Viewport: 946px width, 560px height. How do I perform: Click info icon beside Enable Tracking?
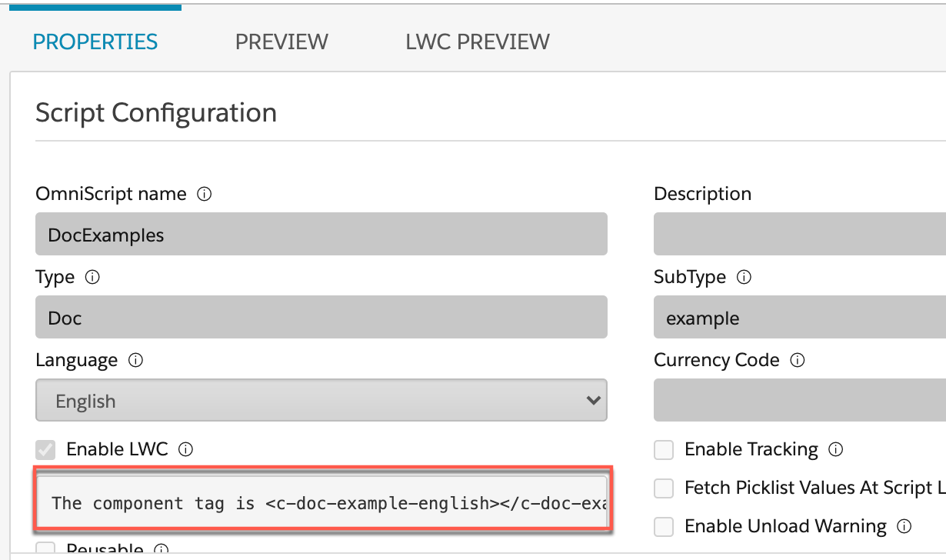click(x=836, y=449)
